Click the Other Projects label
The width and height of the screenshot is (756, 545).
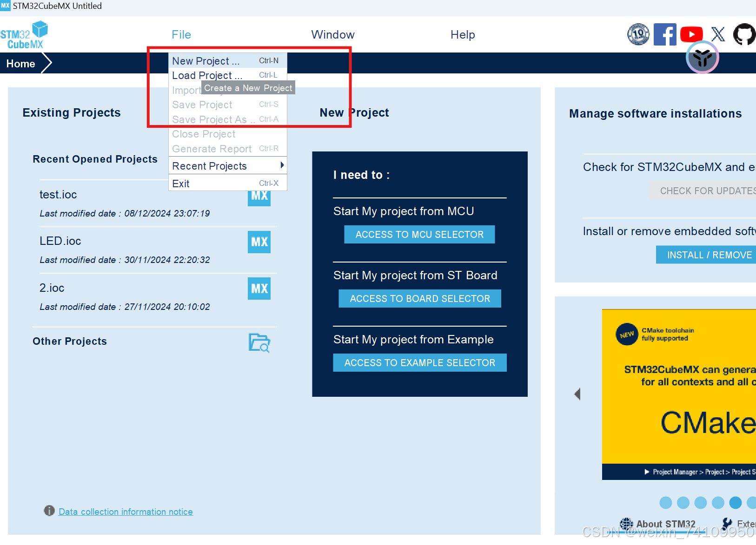(x=70, y=341)
